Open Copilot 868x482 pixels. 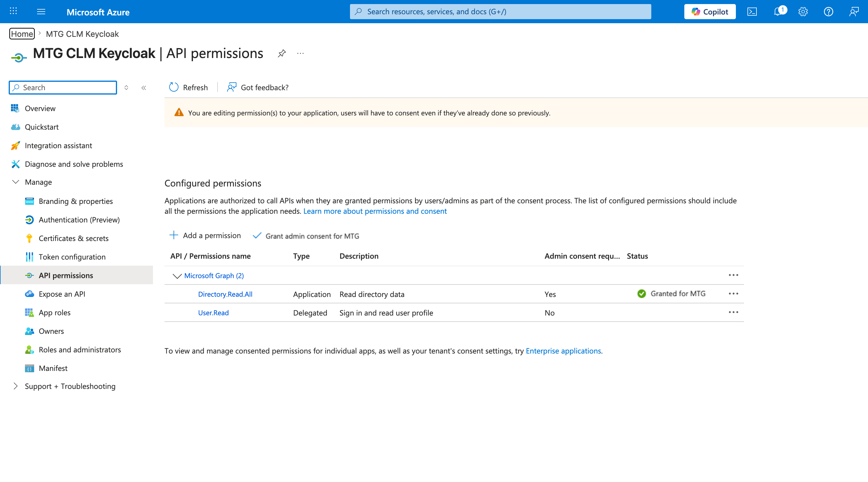click(x=710, y=12)
